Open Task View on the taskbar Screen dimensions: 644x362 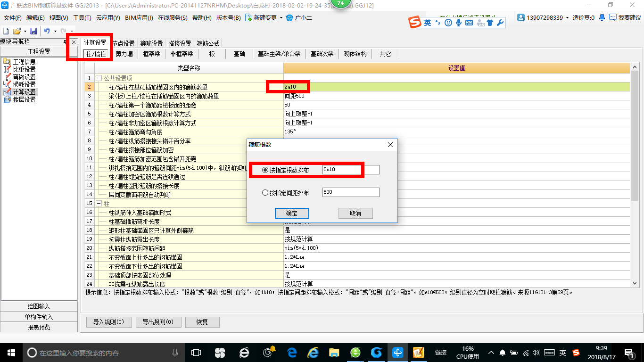click(196, 352)
